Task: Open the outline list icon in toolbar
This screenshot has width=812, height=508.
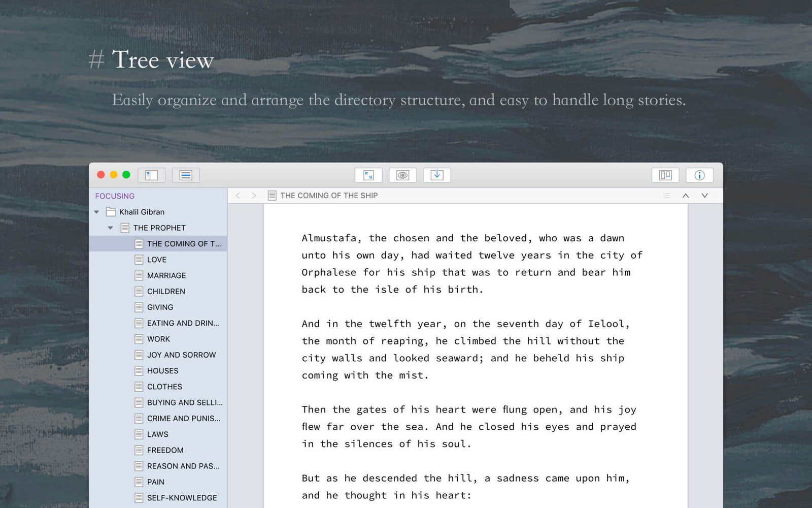Action: (x=186, y=175)
